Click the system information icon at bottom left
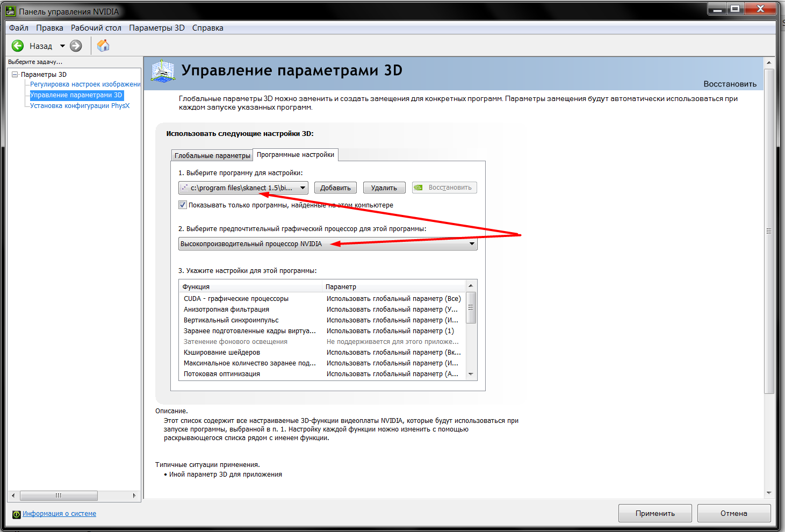 click(x=17, y=514)
